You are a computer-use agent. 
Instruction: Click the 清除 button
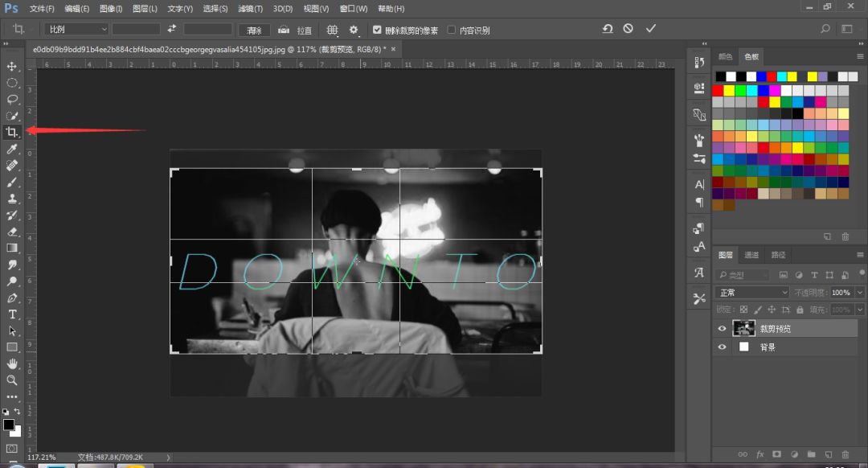(x=254, y=30)
